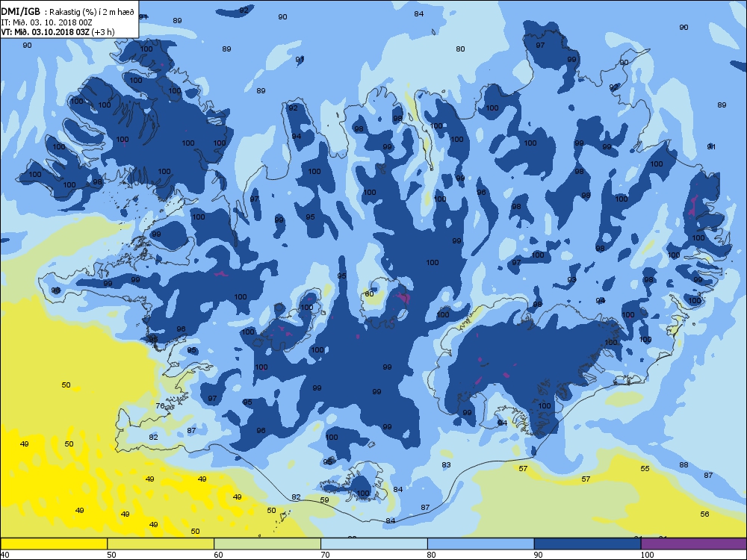Click the humidity value 83 on the map
This screenshot has height=560, width=747.
446,464
